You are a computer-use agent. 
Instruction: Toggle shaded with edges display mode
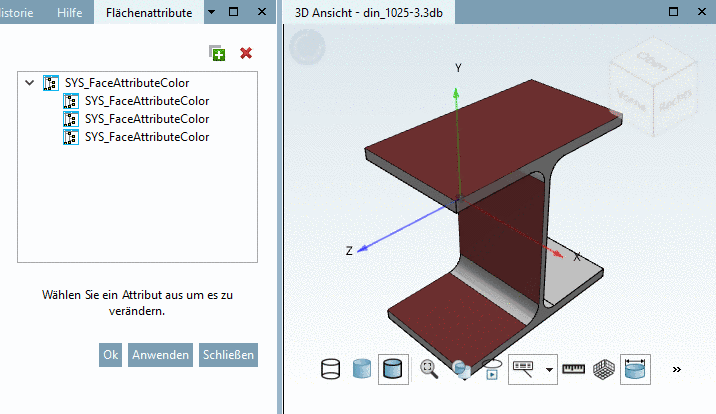(x=393, y=369)
